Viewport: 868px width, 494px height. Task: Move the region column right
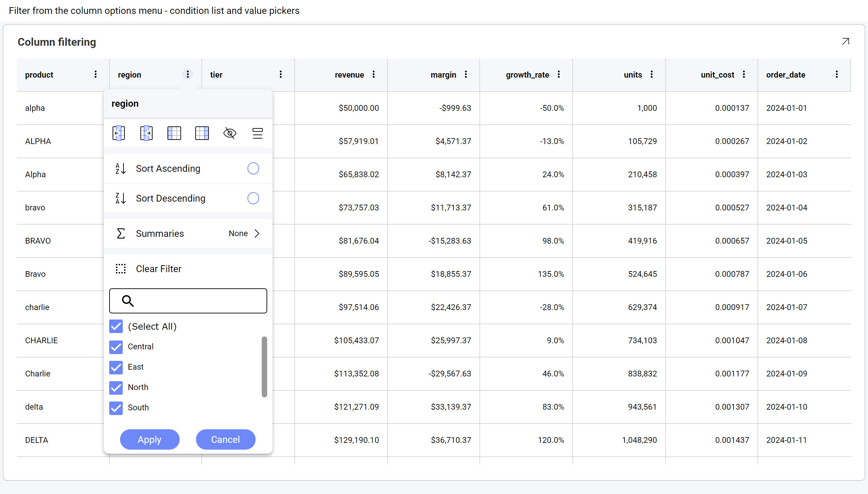point(146,133)
